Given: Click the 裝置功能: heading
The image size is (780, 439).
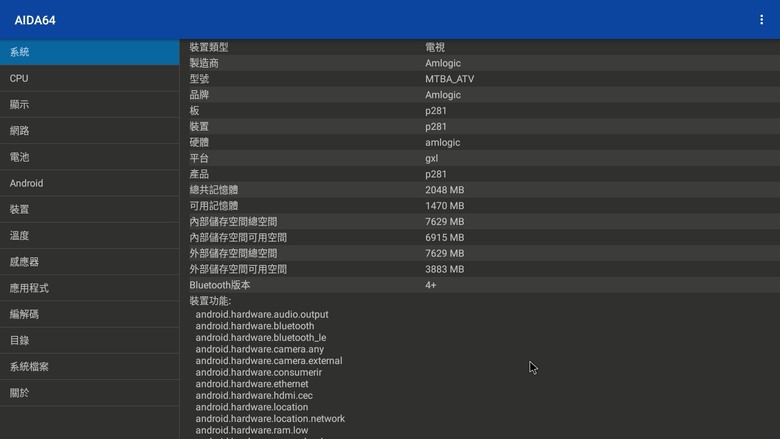Looking at the screenshot, I should [x=210, y=301].
